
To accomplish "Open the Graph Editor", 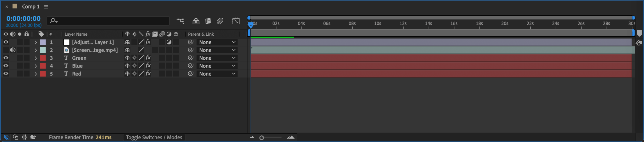I will 236,21.
